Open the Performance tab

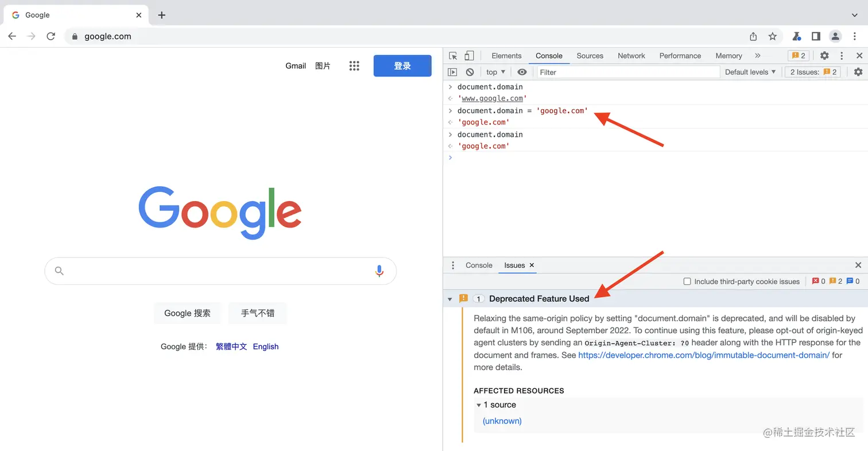(680, 56)
